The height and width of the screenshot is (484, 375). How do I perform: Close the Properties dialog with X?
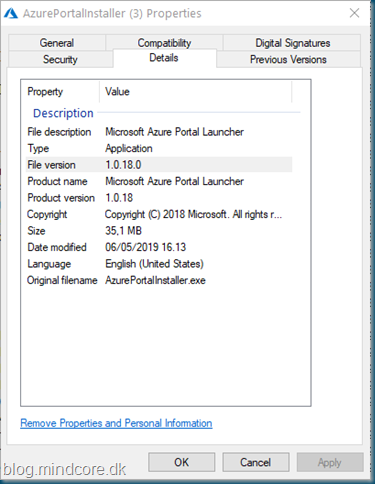(354, 13)
